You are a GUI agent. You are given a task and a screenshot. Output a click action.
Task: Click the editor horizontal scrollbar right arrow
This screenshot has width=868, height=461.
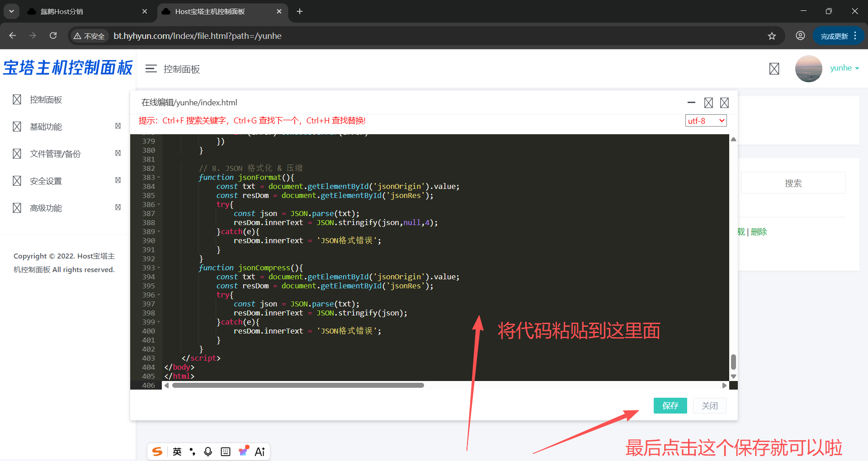[x=724, y=386]
